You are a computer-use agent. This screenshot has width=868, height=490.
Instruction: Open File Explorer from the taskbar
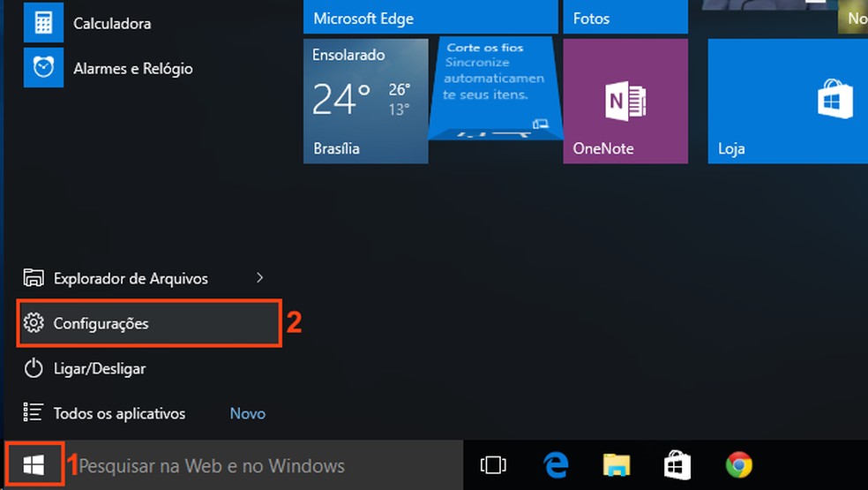coord(617,464)
